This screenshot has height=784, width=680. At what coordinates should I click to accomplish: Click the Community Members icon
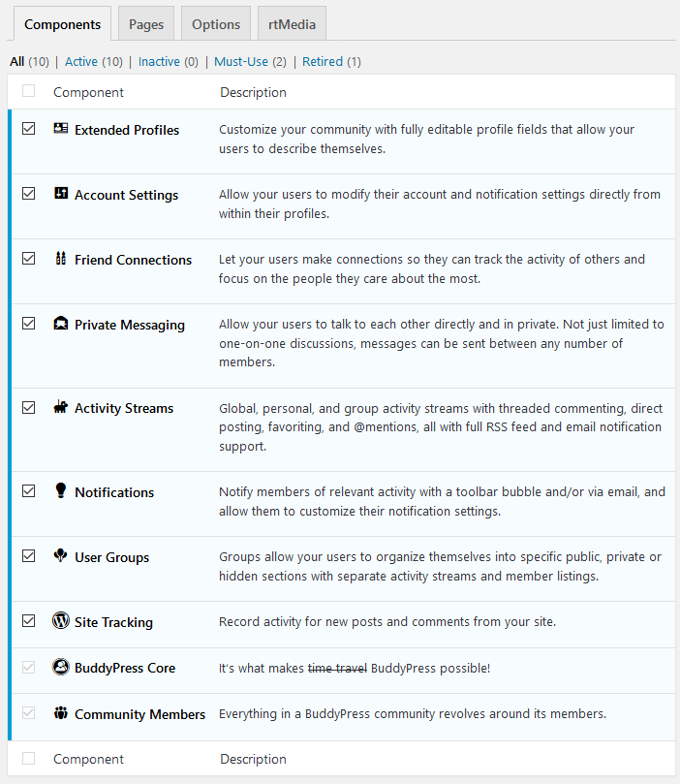pos(61,712)
